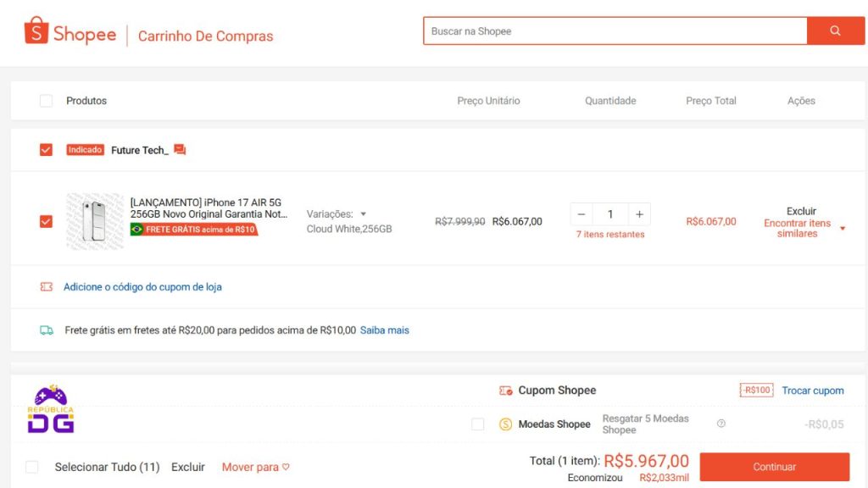Uncheck the Future Tech_ shop checkbox
The image size is (868, 488).
point(46,150)
